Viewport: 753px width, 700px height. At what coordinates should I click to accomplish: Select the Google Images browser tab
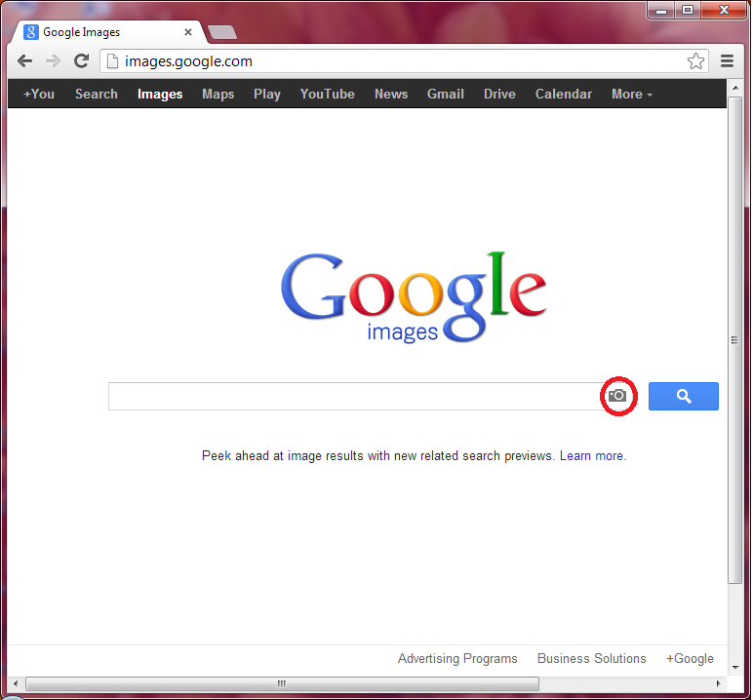click(x=108, y=32)
